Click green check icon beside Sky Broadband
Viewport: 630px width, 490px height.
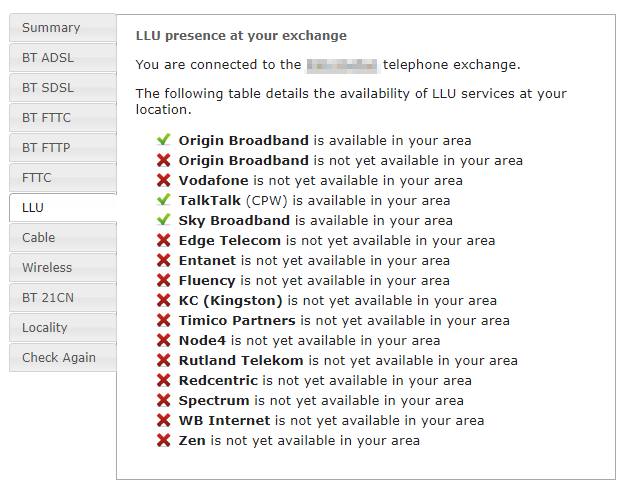pos(163,220)
